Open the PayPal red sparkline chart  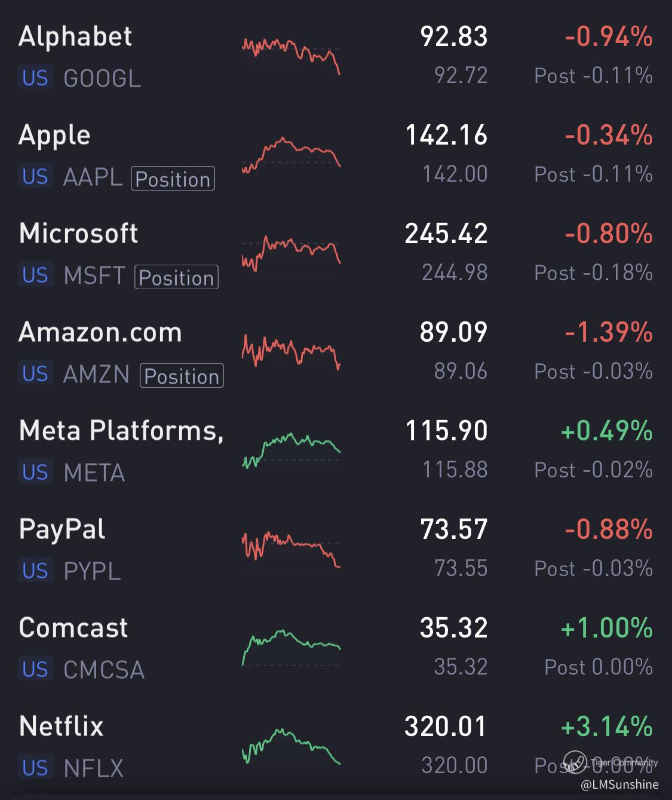291,549
